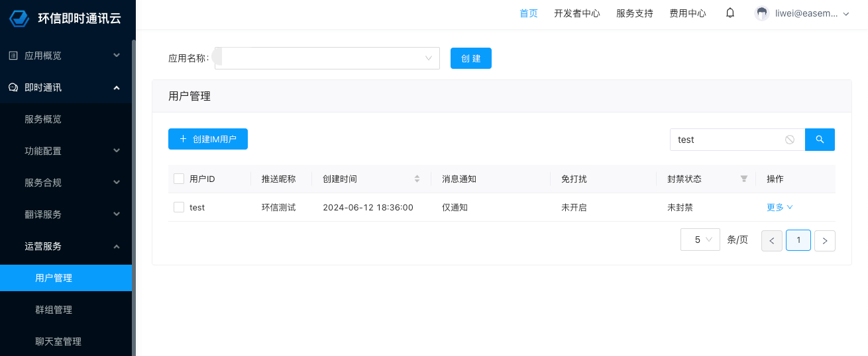
Task: Sort by 创建时间 using the sort arrows
Action: (417, 179)
